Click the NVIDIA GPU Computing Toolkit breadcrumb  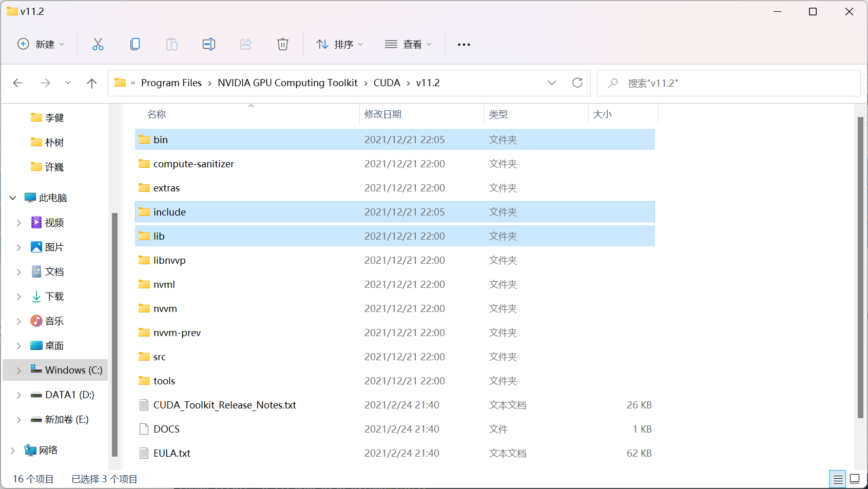click(x=287, y=83)
